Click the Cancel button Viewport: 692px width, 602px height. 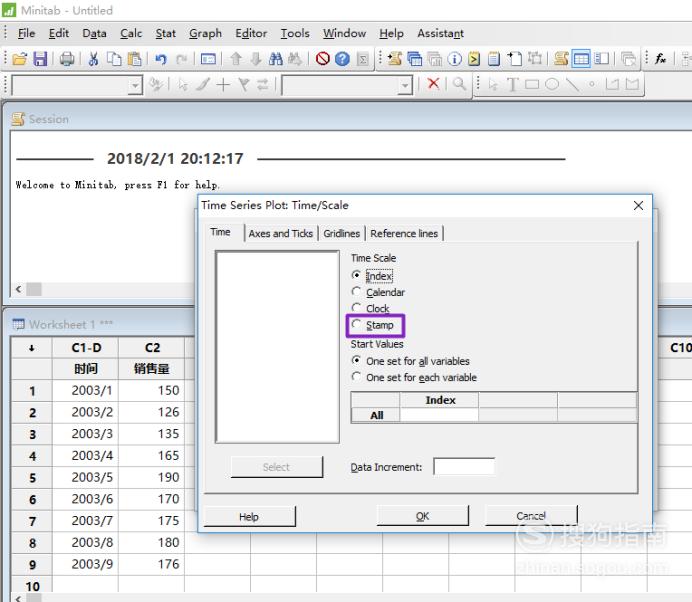tap(531, 516)
